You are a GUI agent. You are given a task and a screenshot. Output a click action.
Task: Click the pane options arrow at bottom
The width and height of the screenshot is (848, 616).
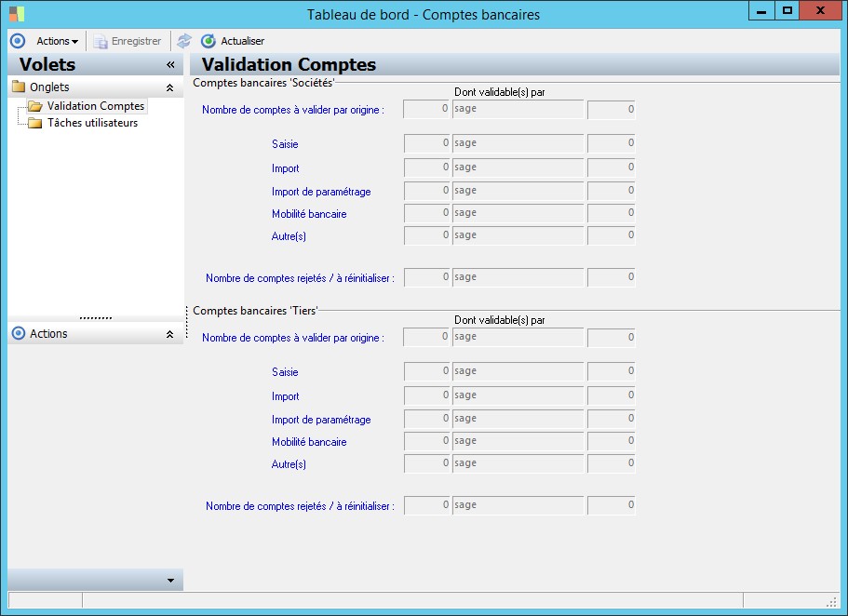(170, 581)
